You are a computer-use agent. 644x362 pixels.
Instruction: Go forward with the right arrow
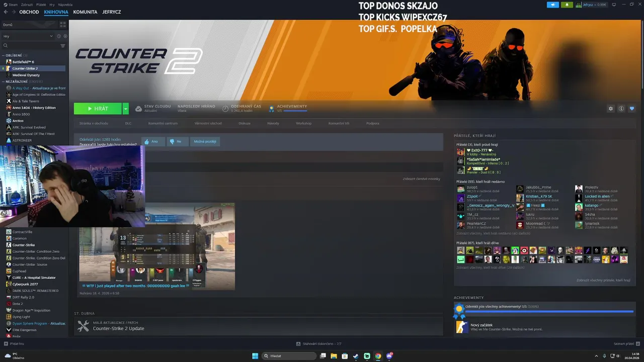(x=14, y=12)
